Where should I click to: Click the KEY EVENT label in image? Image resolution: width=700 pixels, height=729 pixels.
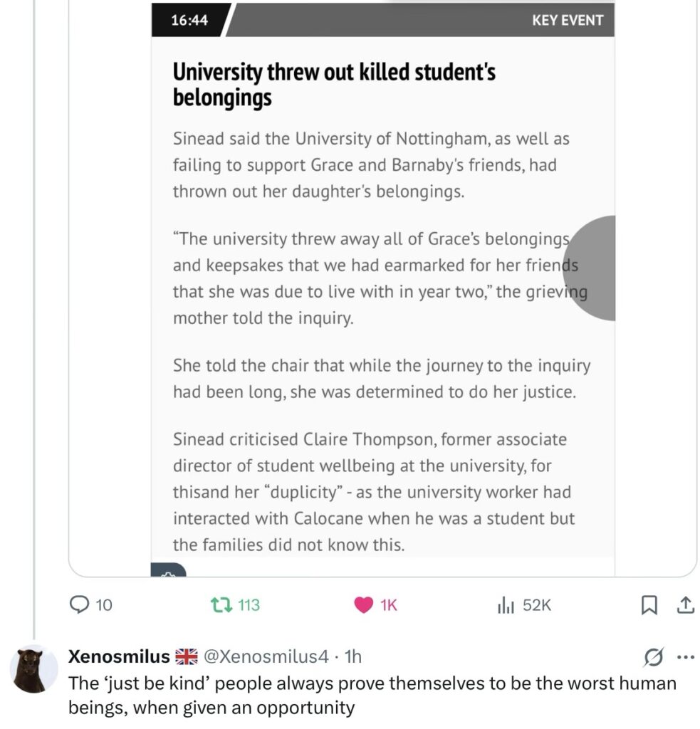(x=567, y=21)
